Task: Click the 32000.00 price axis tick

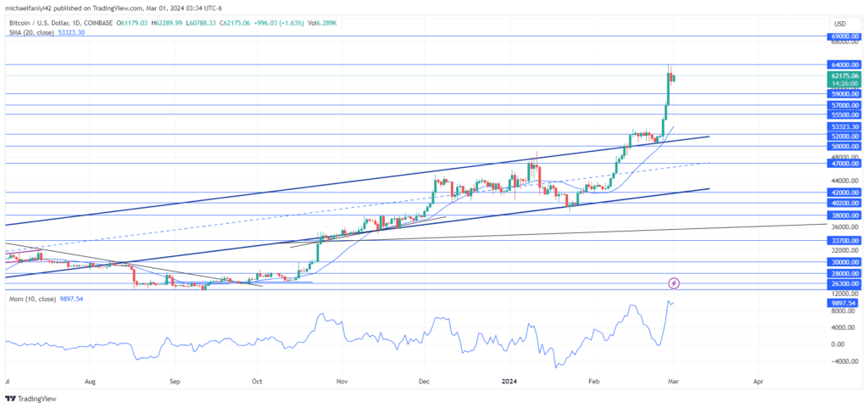Action: click(845, 250)
